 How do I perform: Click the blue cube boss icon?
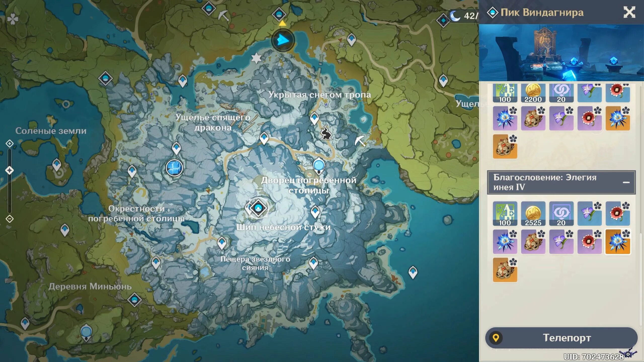(x=174, y=168)
